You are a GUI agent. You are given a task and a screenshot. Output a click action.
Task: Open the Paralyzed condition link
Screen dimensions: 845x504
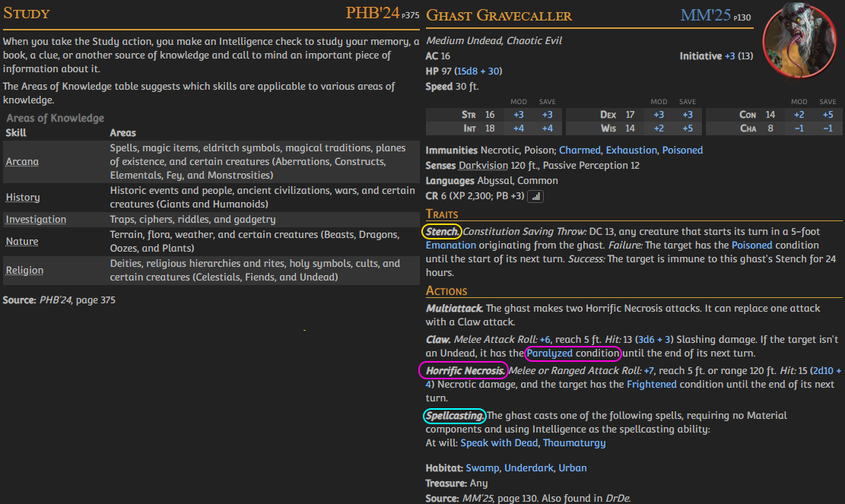[x=549, y=353]
